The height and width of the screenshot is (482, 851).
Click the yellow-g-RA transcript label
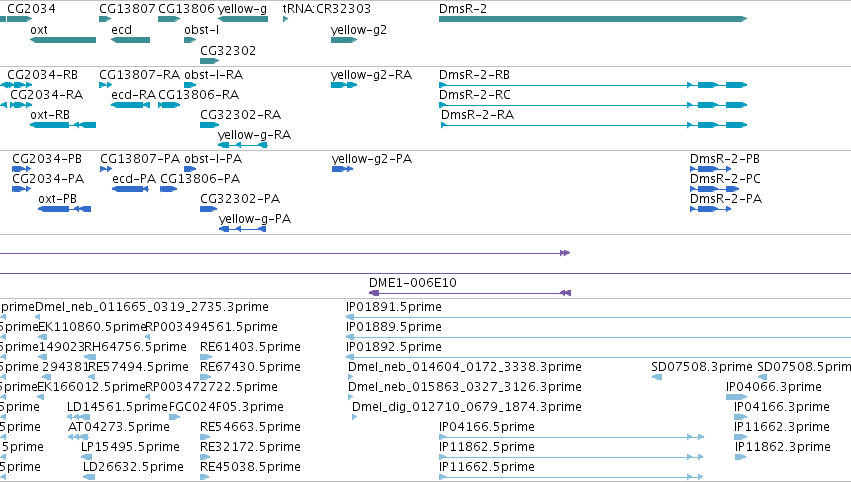(254, 135)
